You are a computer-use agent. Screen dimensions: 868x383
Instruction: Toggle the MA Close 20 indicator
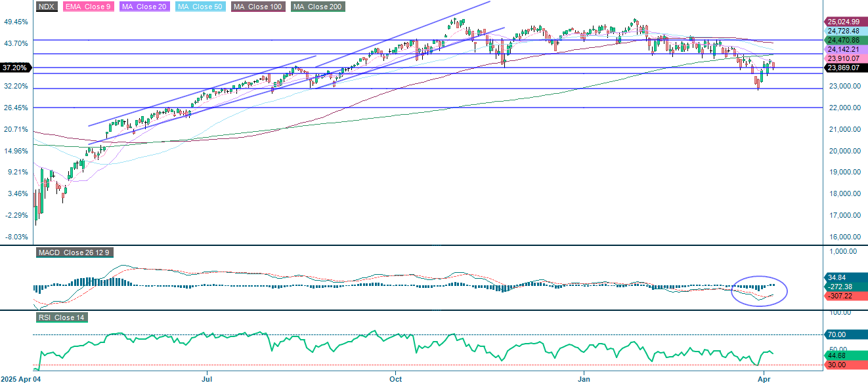(145, 7)
